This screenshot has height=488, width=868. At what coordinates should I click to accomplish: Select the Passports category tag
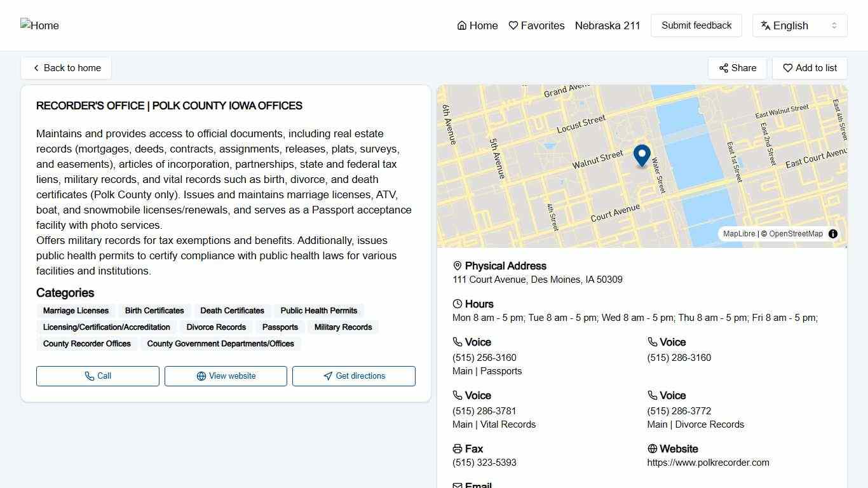pyautogui.click(x=280, y=327)
